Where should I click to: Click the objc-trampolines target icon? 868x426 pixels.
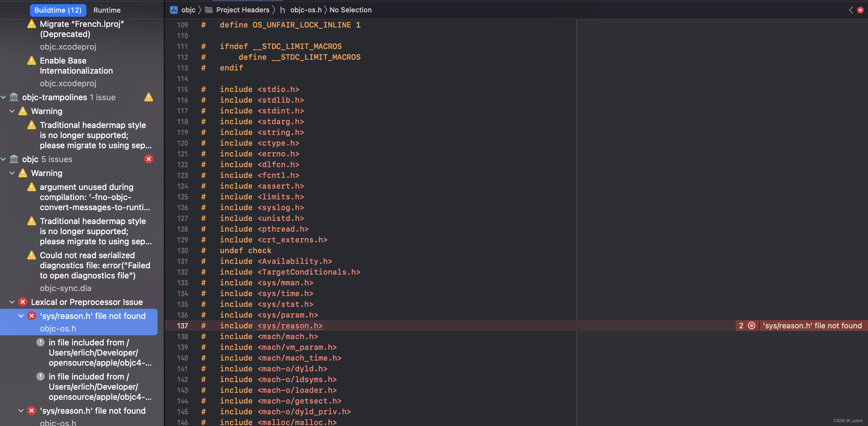[14, 97]
